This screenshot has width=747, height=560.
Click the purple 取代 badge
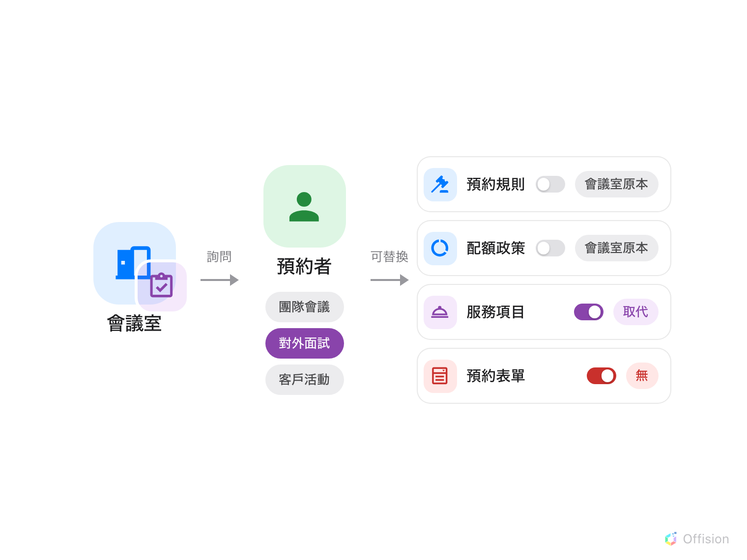pos(636,312)
